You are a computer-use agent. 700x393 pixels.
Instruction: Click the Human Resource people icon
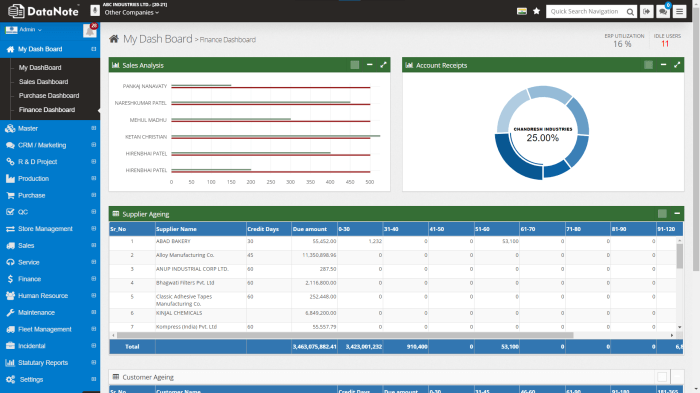[10, 296]
